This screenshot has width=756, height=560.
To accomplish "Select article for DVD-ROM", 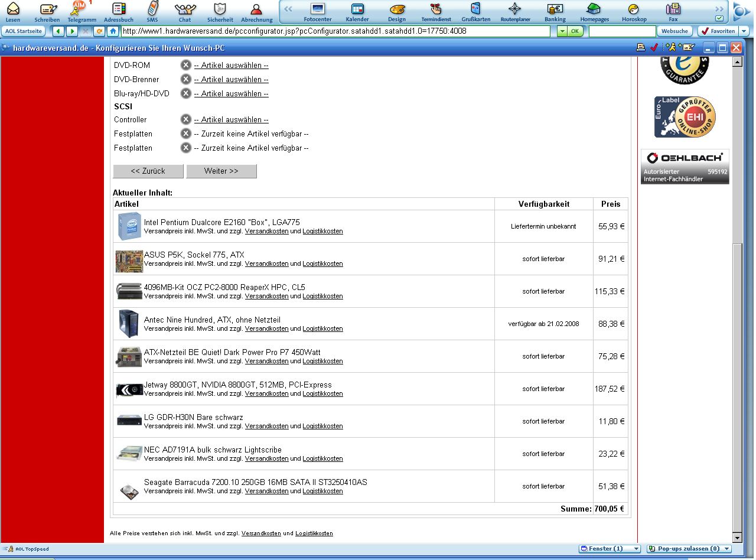I will (231, 66).
